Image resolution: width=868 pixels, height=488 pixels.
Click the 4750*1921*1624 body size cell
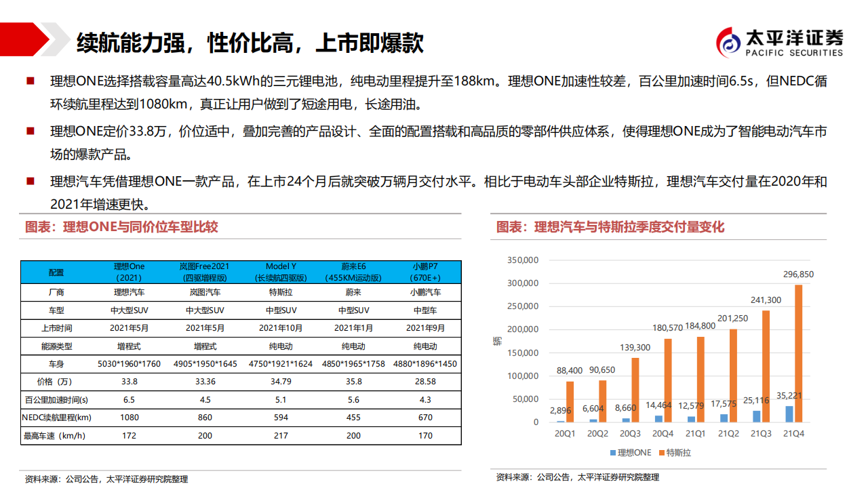coord(279,364)
